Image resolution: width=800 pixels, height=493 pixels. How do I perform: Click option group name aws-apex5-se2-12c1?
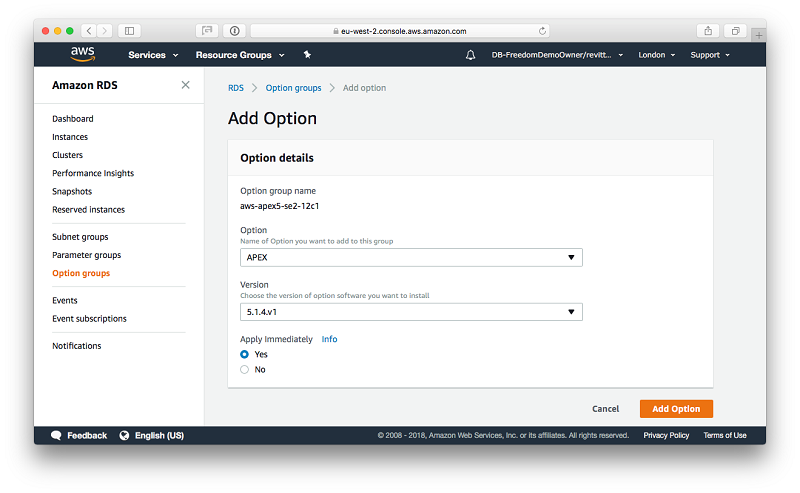tap(280, 206)
